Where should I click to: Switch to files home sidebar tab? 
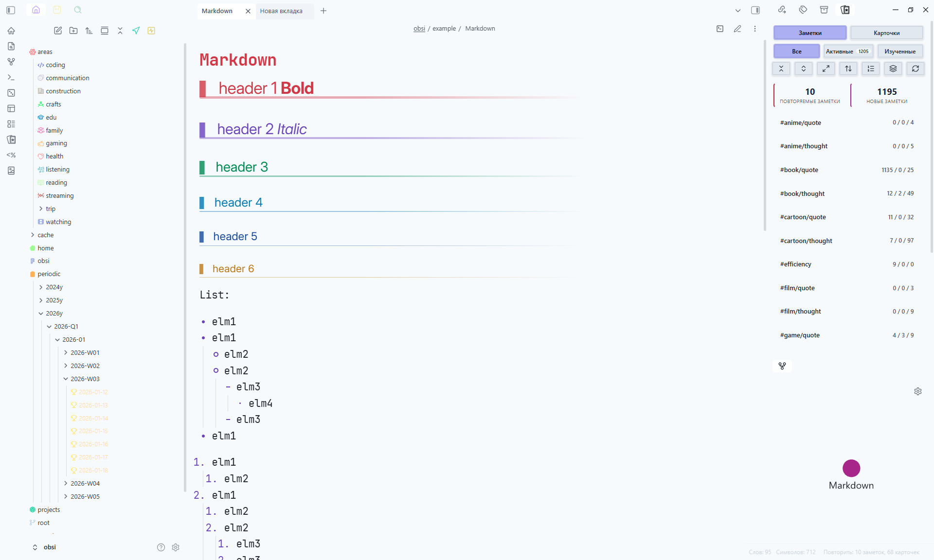(x=36, y=10)
